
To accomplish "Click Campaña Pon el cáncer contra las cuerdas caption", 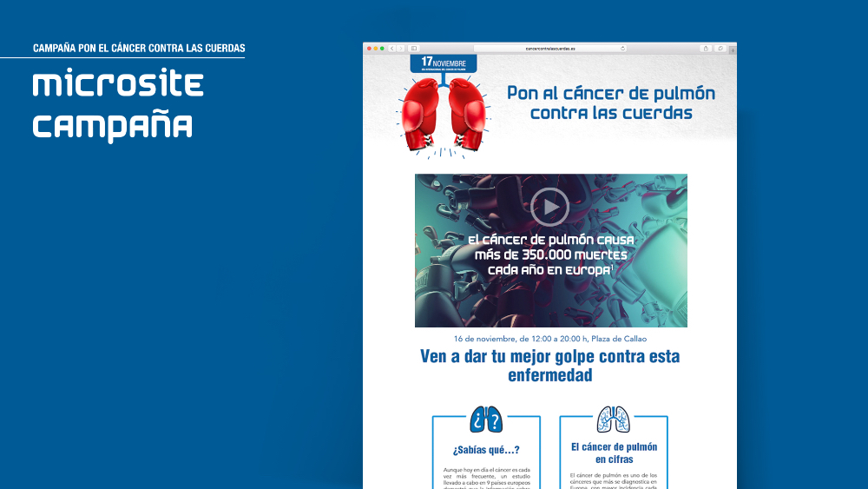I will [x=139, y=48].
